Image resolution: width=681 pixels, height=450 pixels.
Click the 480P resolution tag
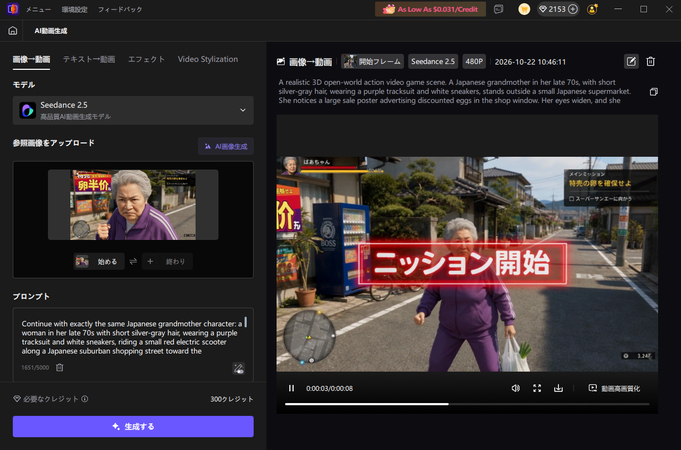[474, 62]
